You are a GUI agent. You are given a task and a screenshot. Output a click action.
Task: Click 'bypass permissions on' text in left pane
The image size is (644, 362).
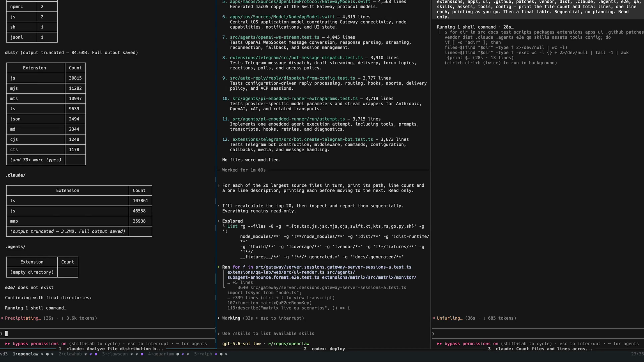[x=40, y=344]
